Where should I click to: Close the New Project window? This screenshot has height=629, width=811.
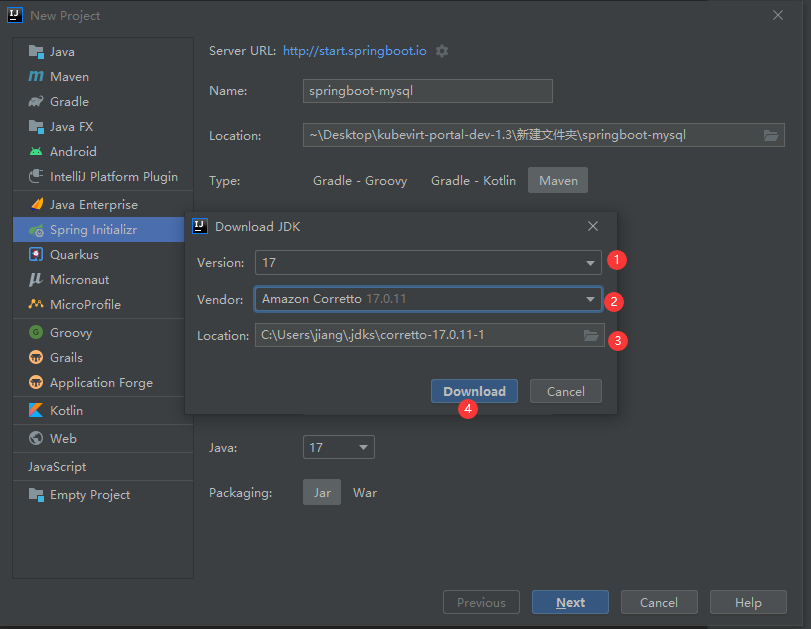(777, 16)
